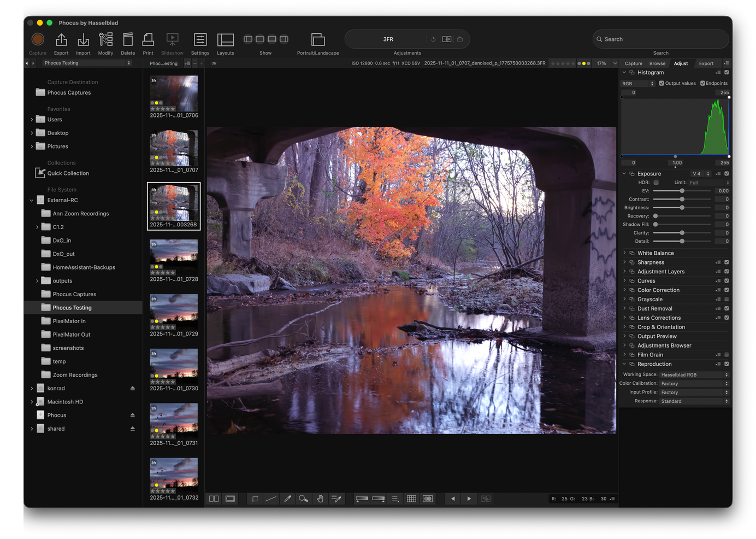Select the straighten line tool
This screenshot has width=756, height=539.
coord(271,499)
